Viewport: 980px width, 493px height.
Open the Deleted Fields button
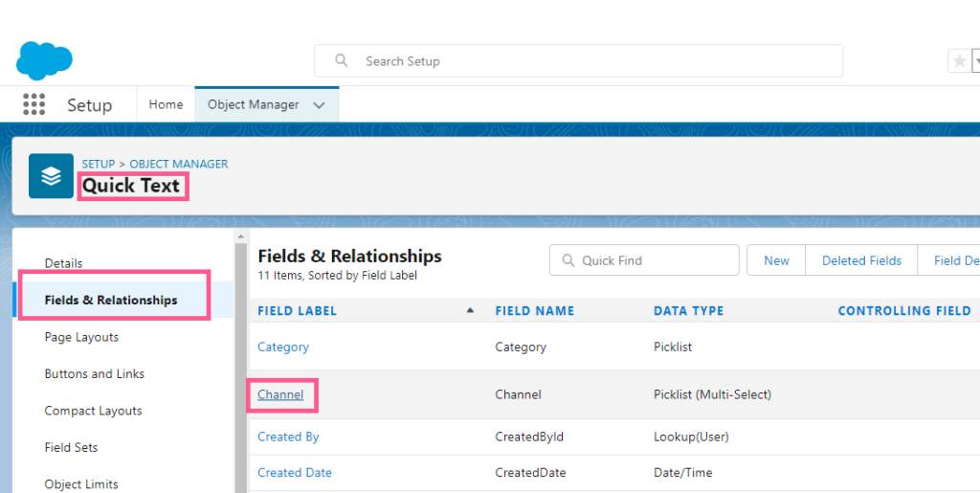point(861,260)
